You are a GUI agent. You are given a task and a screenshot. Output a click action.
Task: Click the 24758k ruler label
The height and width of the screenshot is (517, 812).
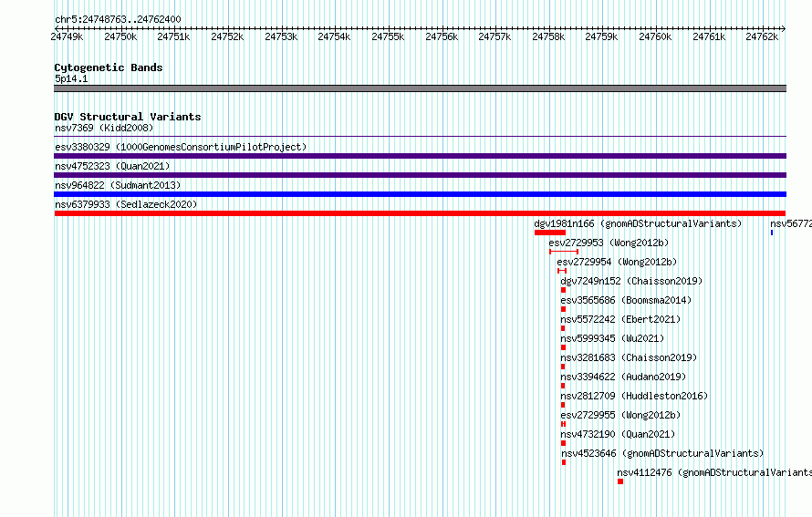coord(548,36)
